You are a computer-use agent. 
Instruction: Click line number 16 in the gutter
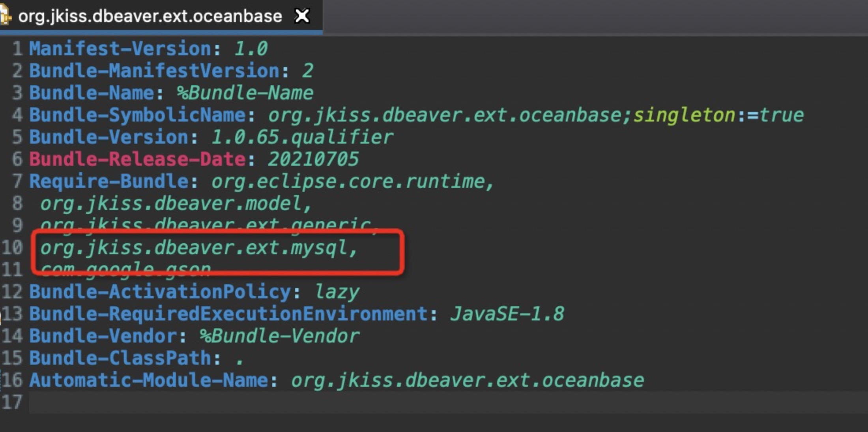tap(13, 381)
